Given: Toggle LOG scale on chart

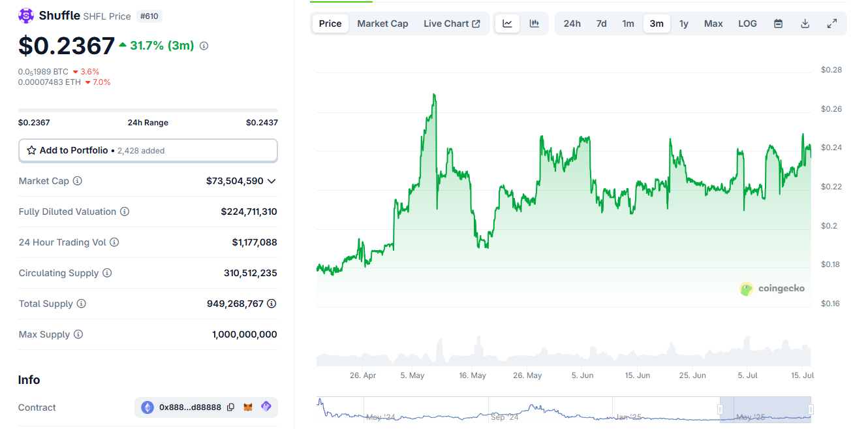Looking at the screenshot, I should pyautogui.click(x=747, y=24).
